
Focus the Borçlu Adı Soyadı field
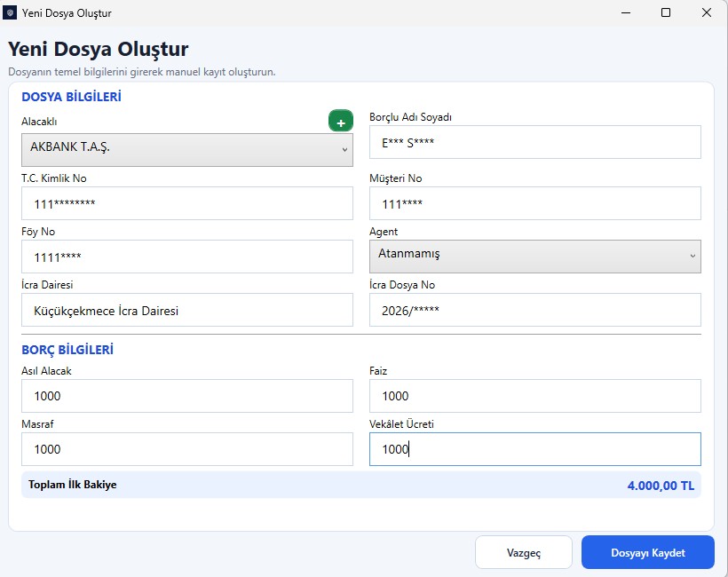pos(534,142)
